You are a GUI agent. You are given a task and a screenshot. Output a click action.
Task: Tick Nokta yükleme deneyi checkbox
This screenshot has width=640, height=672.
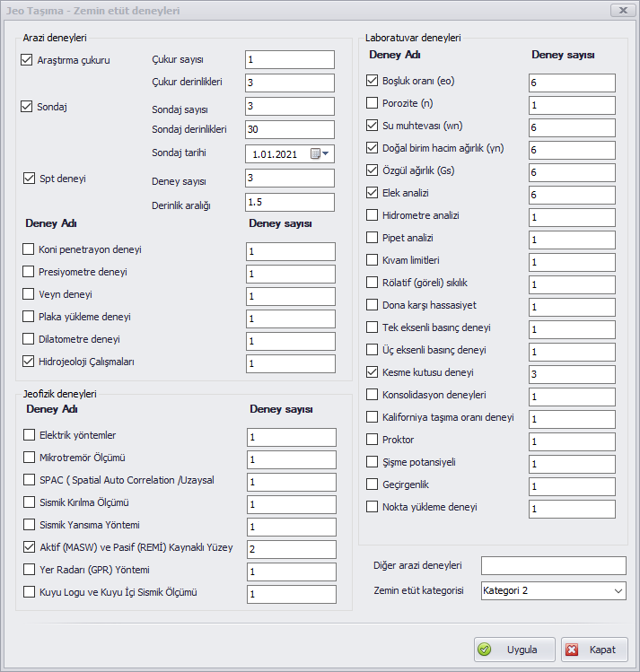click(373, 507)
